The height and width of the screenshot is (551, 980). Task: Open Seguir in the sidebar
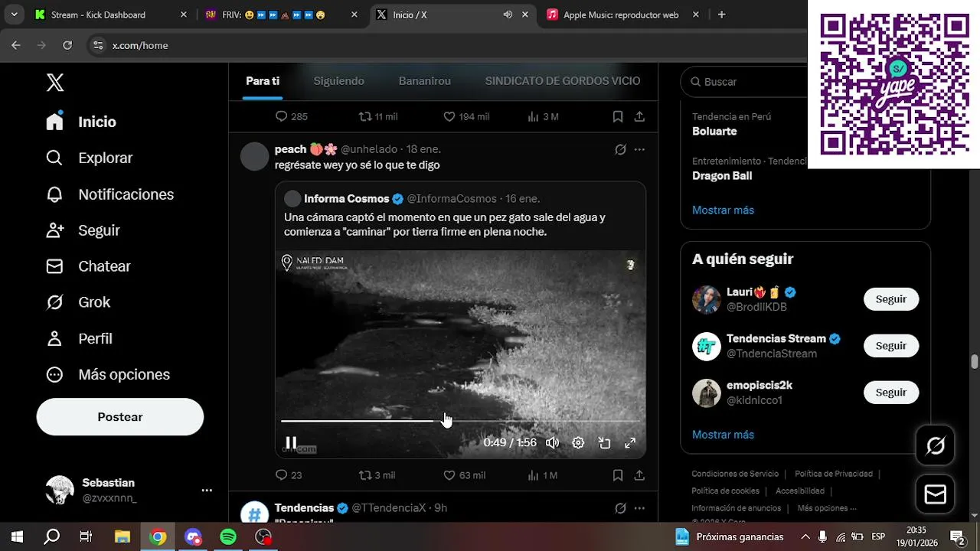tap(83, 230)
